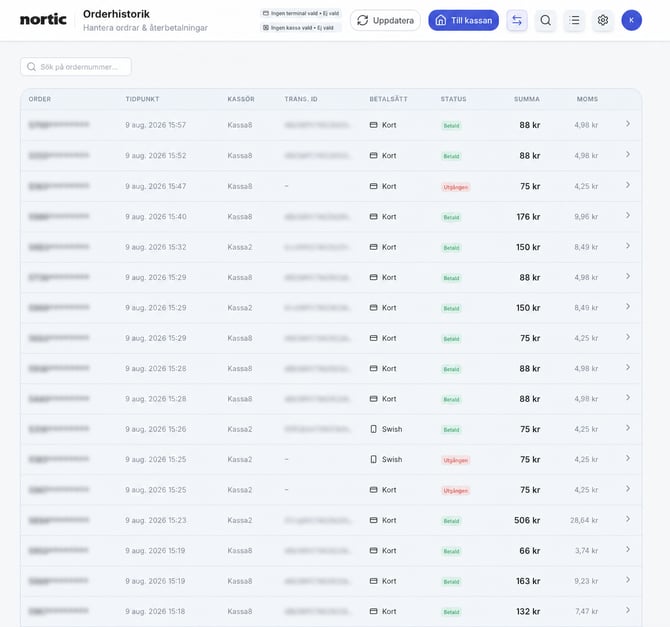670x627 pixels.
Task: Expand the expired order from 15:47
Action: tap(627, 185)
